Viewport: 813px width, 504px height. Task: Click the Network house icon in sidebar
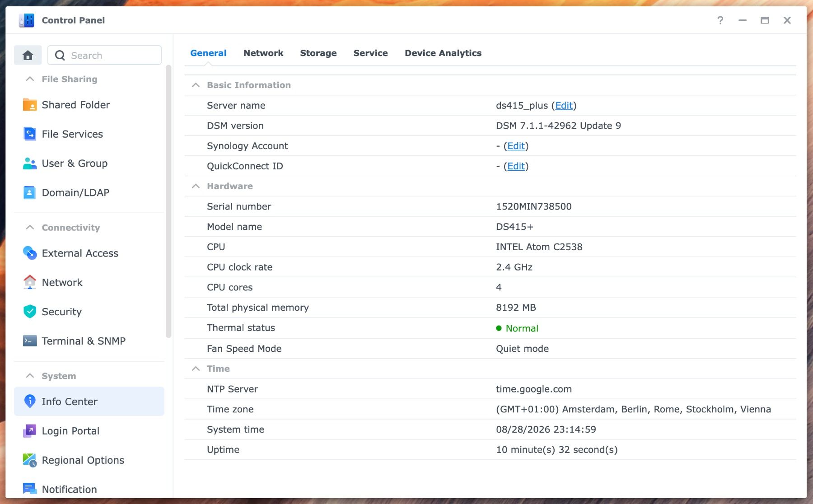click(30, 282)
